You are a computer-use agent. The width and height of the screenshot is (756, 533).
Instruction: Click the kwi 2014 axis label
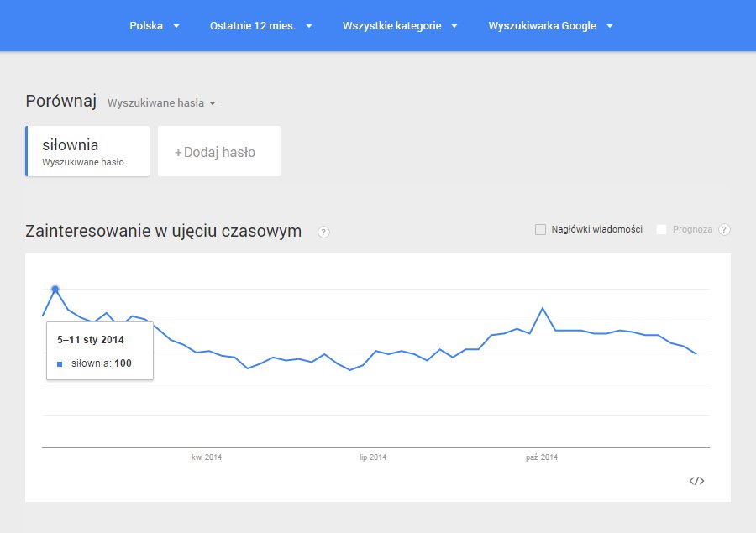[x=207, y=457]
